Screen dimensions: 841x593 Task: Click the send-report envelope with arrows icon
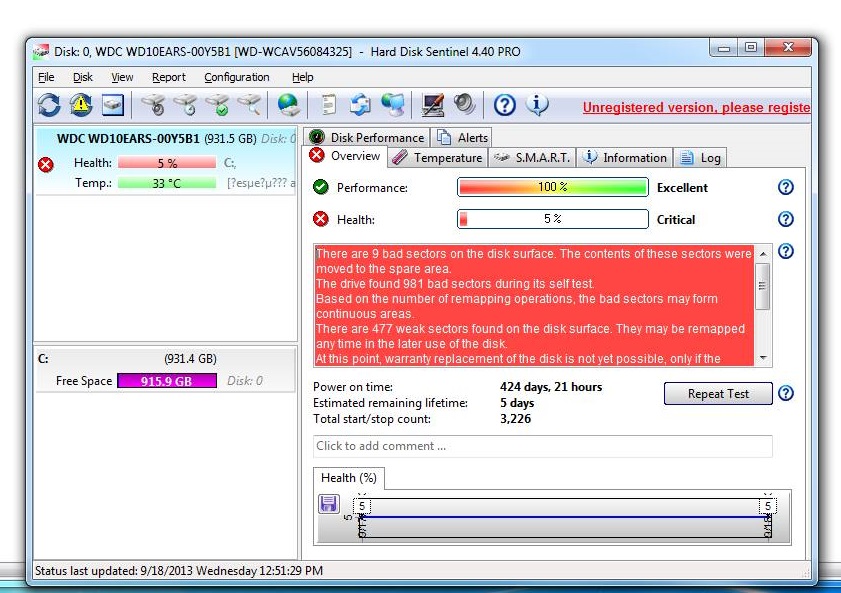[x=360, y=105]
